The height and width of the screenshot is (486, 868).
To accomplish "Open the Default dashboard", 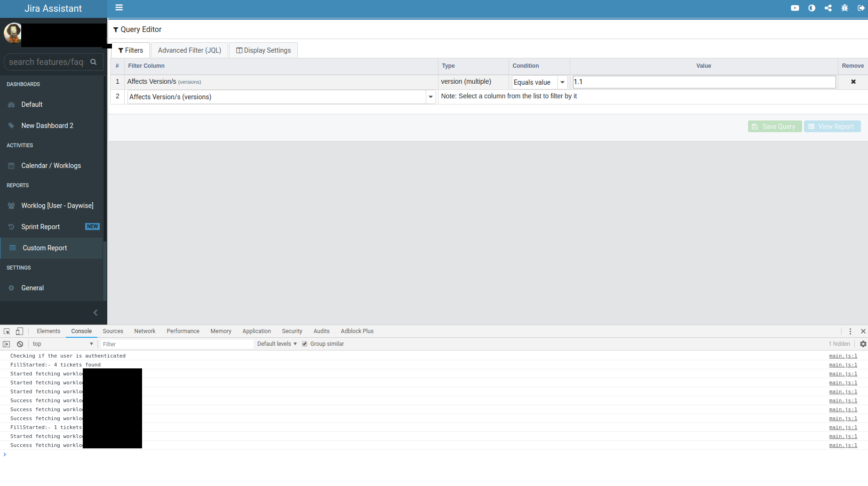I will (x=32, y=104).
